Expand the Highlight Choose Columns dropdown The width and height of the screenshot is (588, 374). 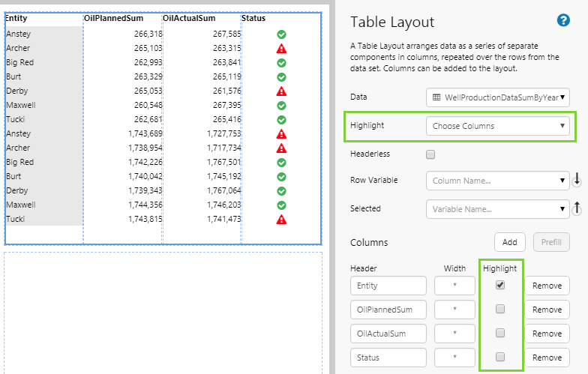pos(497,126)
